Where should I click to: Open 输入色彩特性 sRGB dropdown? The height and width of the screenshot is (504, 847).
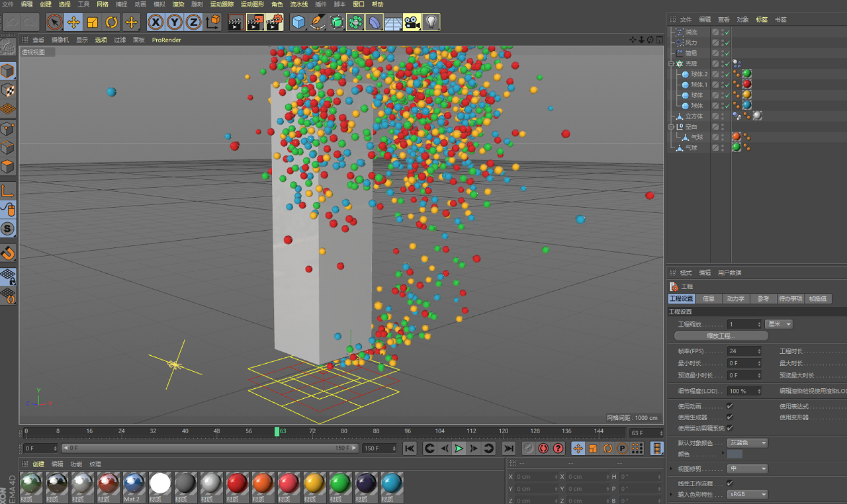748,494
